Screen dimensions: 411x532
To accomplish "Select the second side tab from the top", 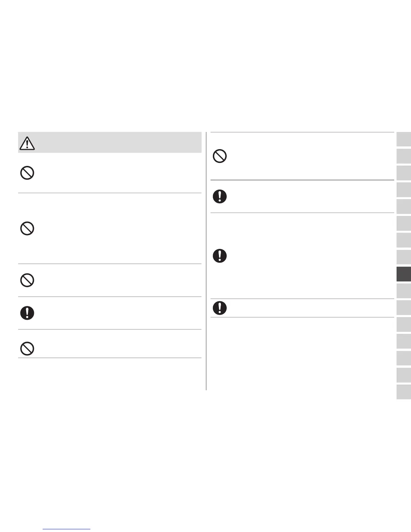I will tap(404, 156).
